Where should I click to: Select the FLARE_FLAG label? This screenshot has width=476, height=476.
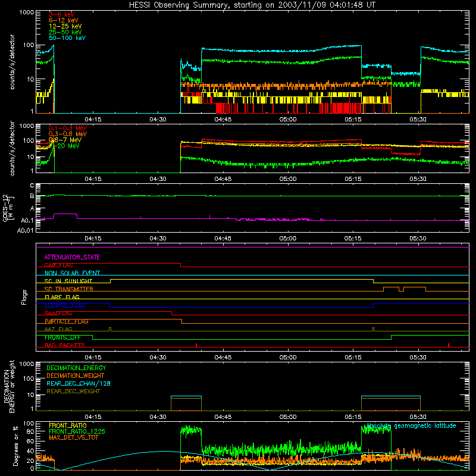click(62, 297)
